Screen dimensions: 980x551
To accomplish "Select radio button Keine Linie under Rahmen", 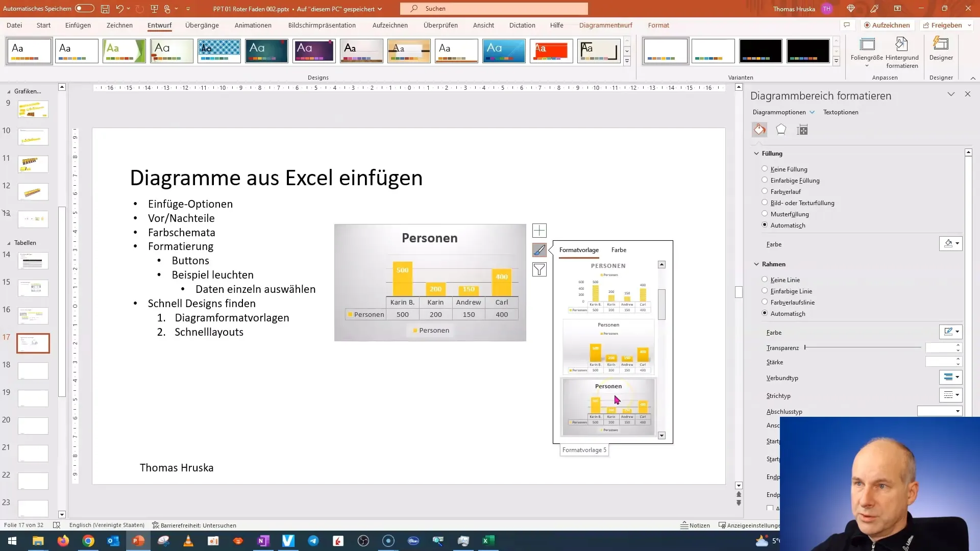I will pos(765,279).
